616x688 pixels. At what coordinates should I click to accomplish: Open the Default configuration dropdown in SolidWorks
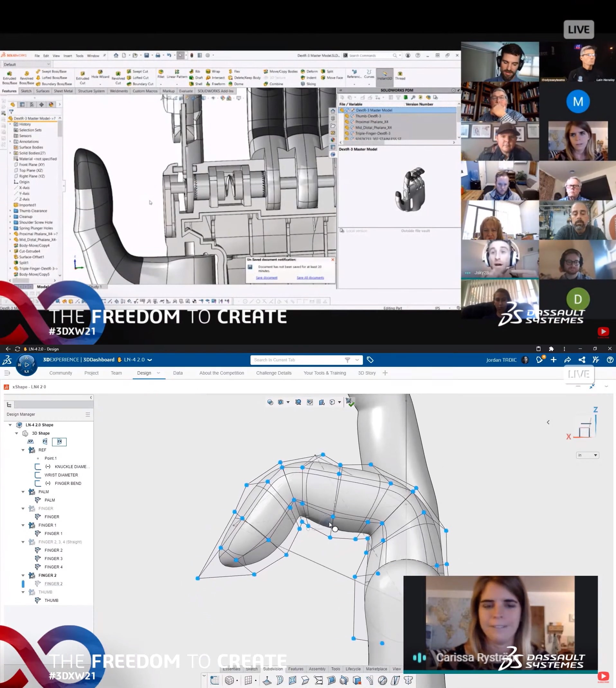click(26, 64)
